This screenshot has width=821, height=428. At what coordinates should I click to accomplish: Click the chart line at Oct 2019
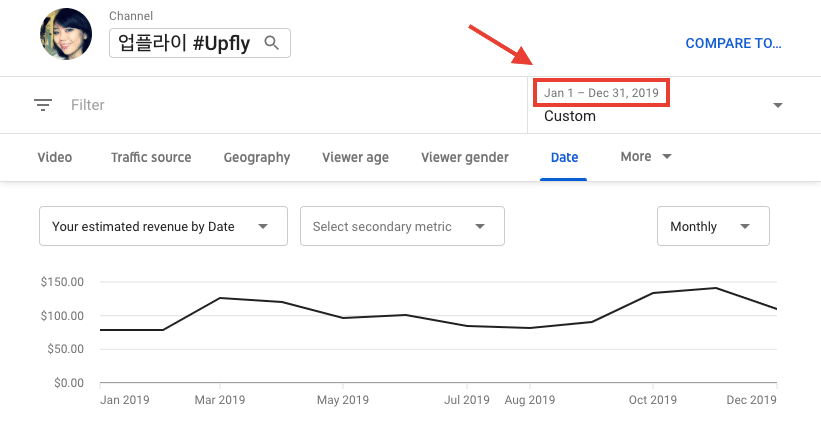pyautogui.click(x=653, y=293)
